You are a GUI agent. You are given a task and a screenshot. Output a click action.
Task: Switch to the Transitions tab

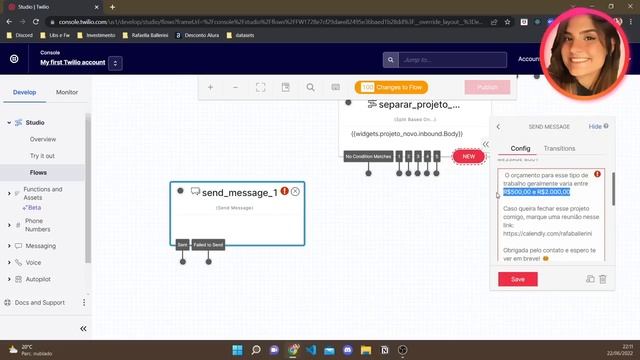(559, 149)
